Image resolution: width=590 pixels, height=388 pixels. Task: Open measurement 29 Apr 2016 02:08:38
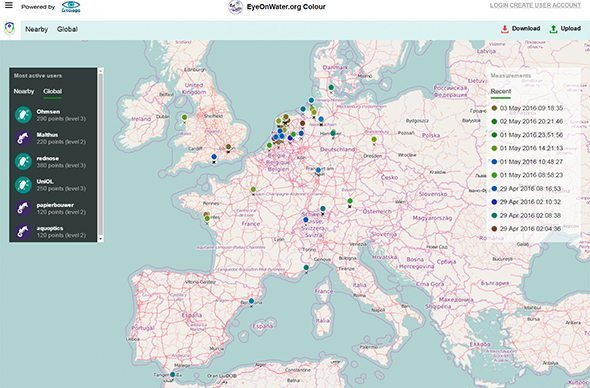tap(526, 215)
